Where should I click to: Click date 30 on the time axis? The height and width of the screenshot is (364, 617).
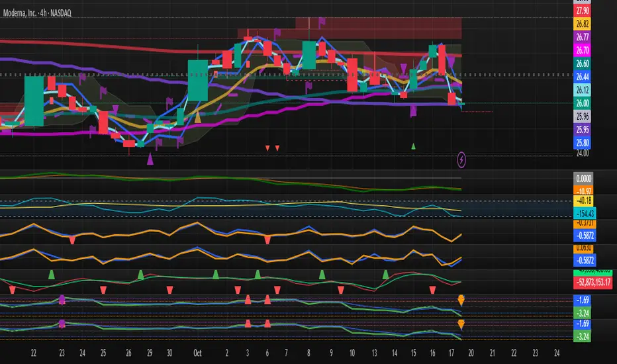169,353
